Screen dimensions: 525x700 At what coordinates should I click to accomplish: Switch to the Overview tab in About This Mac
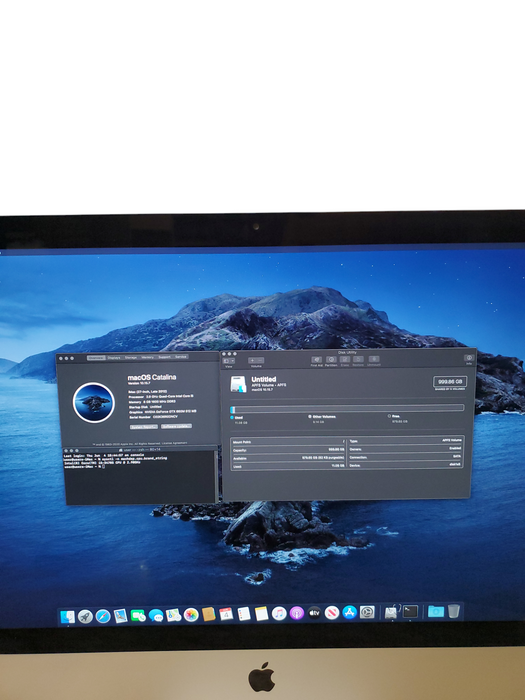pyautogui.click(x=96, y=358)
